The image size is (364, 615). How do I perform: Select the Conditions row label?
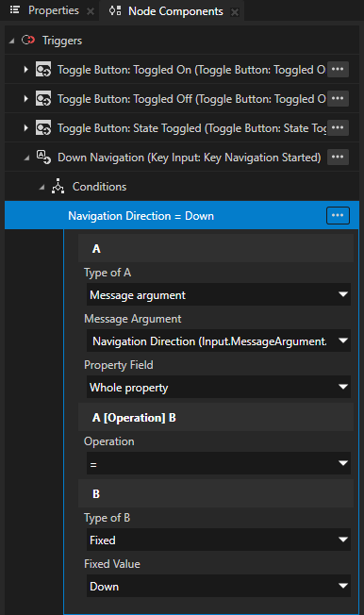click(99, 187)
